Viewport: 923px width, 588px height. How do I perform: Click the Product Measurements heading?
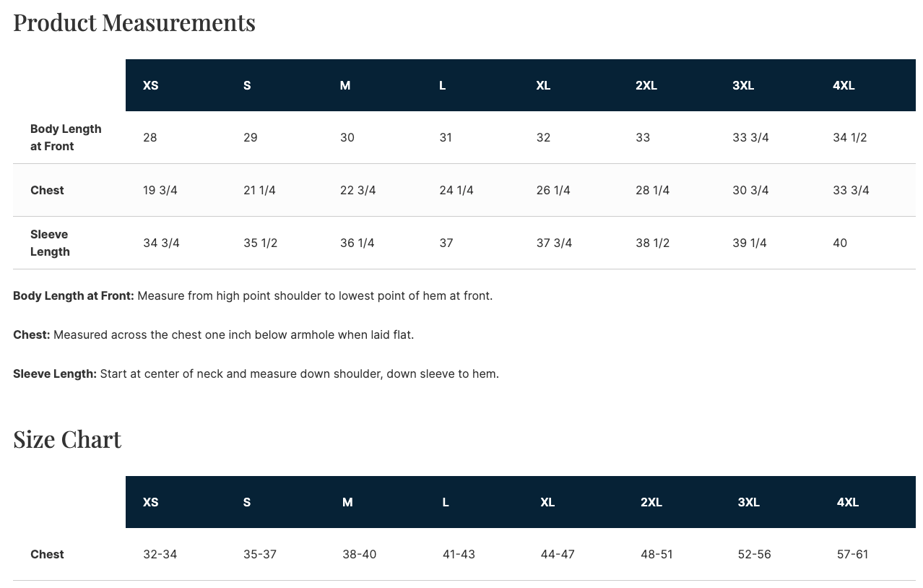[x=134, y=23]
